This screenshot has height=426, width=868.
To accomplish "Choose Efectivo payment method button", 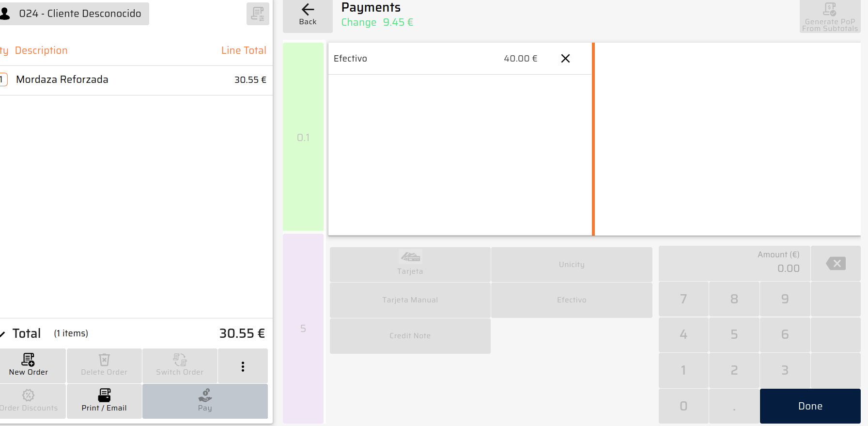I will pos(572,300).
